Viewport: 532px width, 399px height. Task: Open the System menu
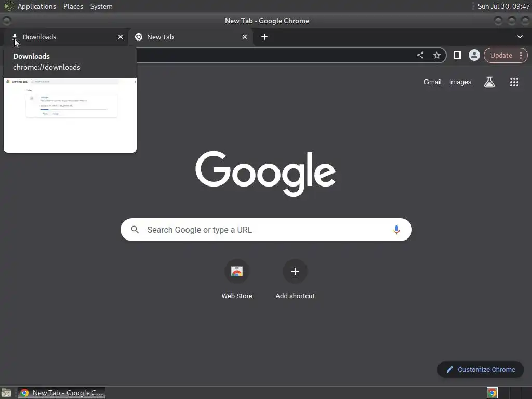101,6
